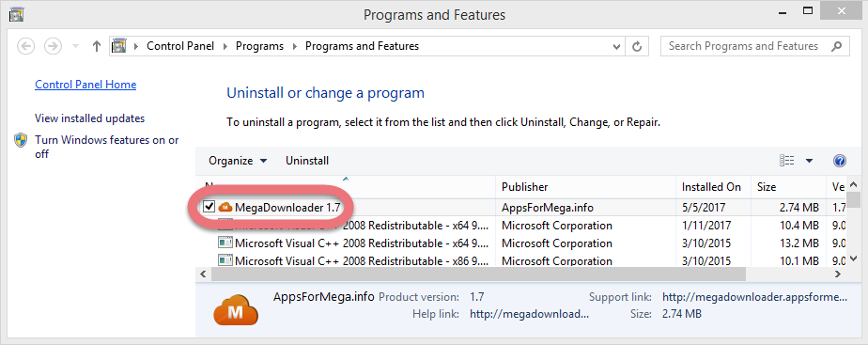The width and height of the screenshot is (868, 345).
Task: Select the MegaDownloader 1.7 program name
Action: [287, 208]
